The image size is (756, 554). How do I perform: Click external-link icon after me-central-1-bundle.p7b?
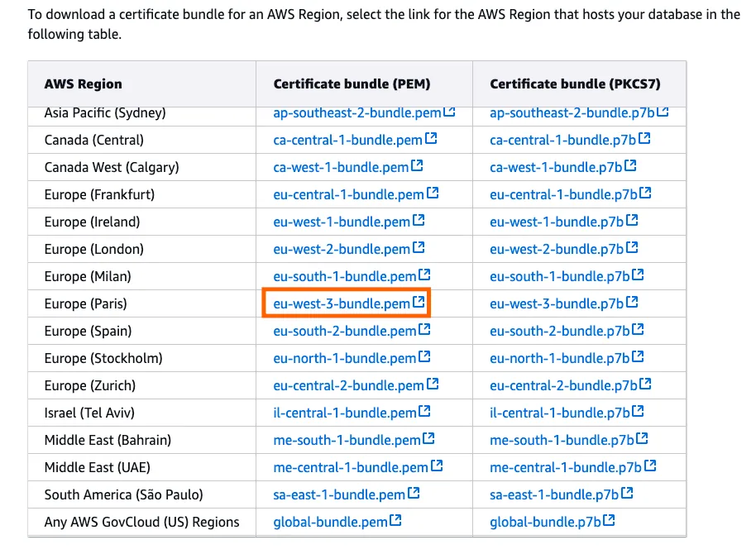click(650, 466)
